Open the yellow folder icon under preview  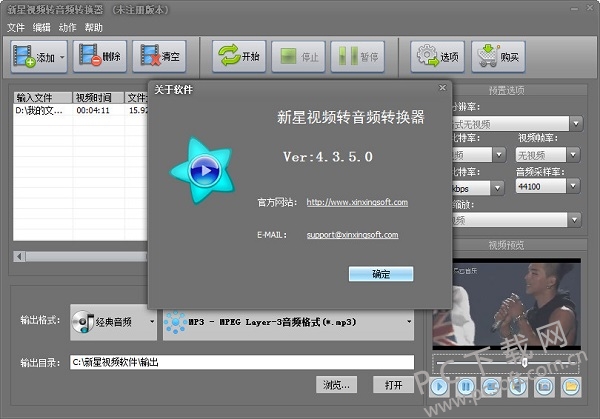click(x=571, y=387)
